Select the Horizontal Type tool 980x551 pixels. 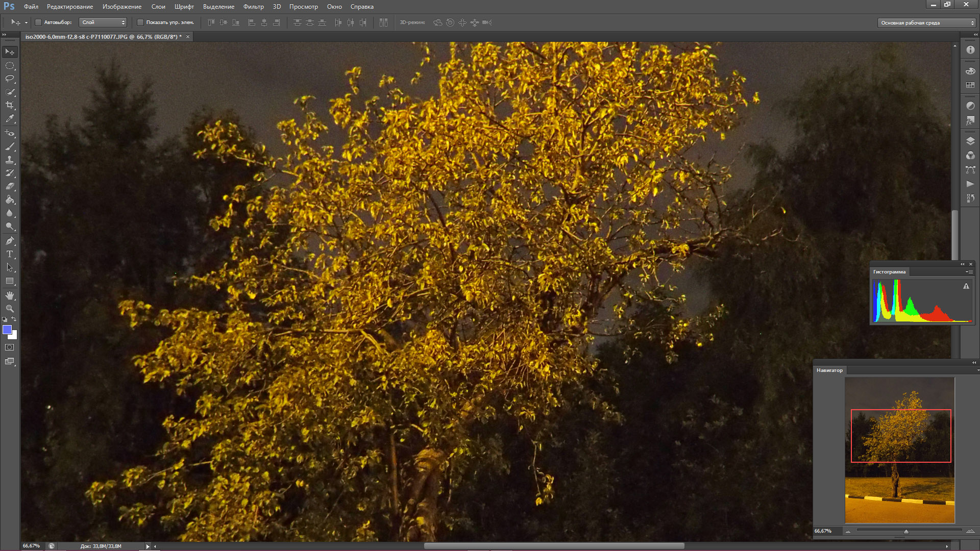click(10, 254)
